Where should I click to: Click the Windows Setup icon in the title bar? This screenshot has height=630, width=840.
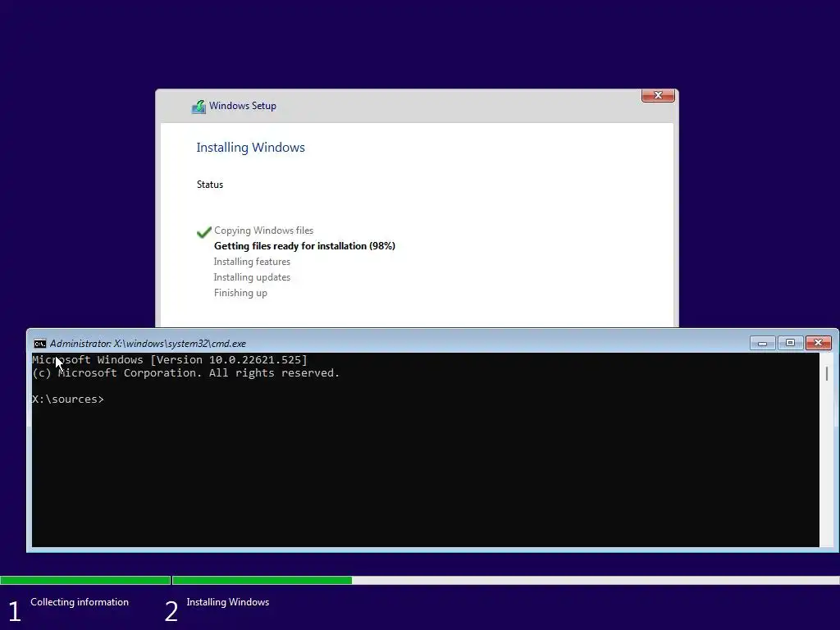(x=199, y=107)
